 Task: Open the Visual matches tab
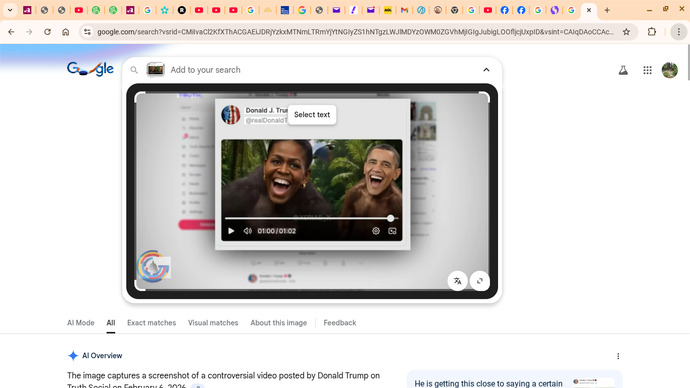[213, 322]
